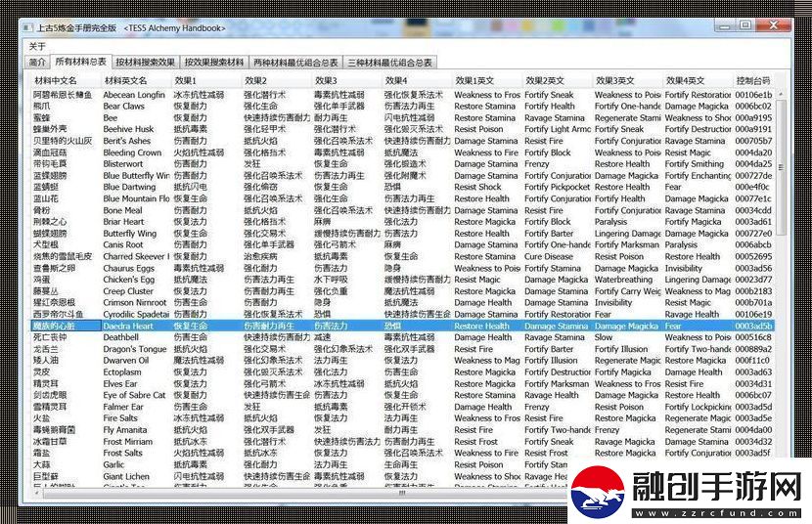812x524 pixels.
Task: Select the Butterfly Wing cell
Action: coord(136,234)
